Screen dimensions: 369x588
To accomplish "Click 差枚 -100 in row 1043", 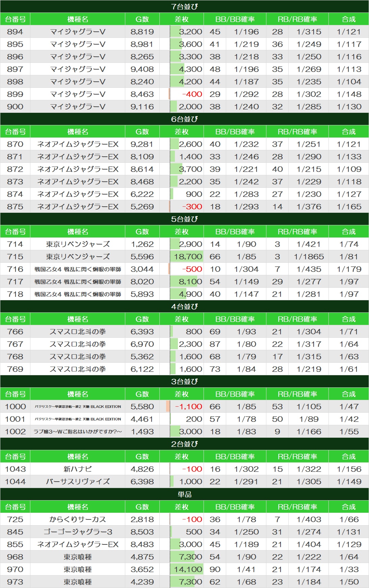I will tap(192, 469).
